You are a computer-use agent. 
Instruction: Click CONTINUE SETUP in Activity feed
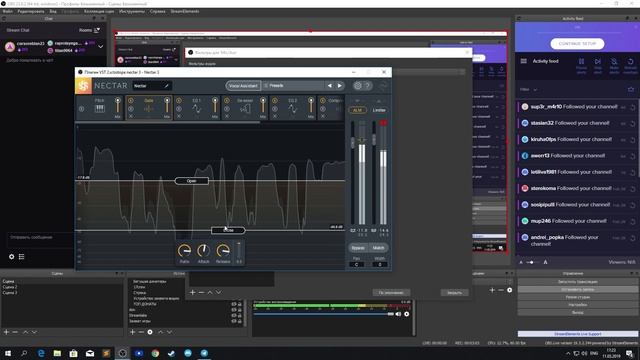(x=578, y=44)
